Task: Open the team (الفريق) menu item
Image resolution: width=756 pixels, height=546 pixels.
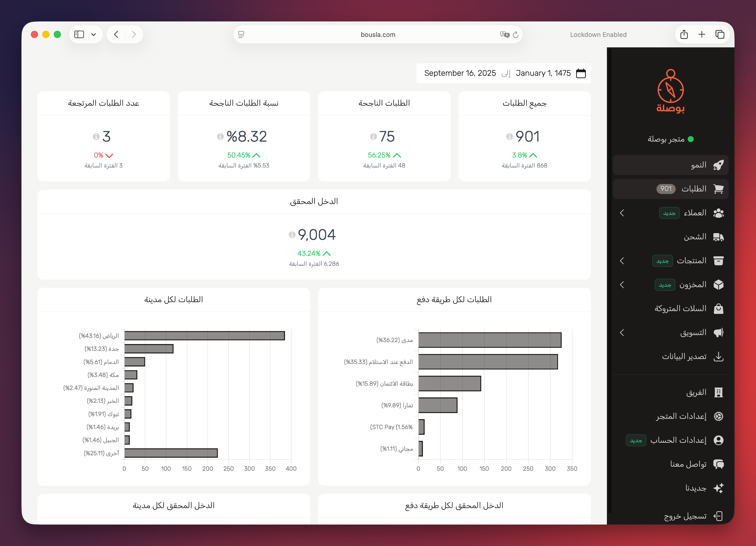Action: click(x=696, y=393)
